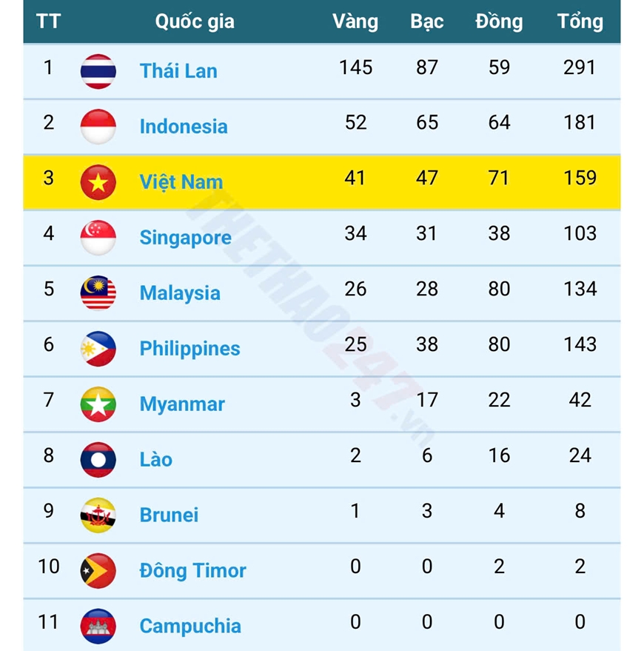
Task: Open the Indonesia country link
Action: pos(184,127)
